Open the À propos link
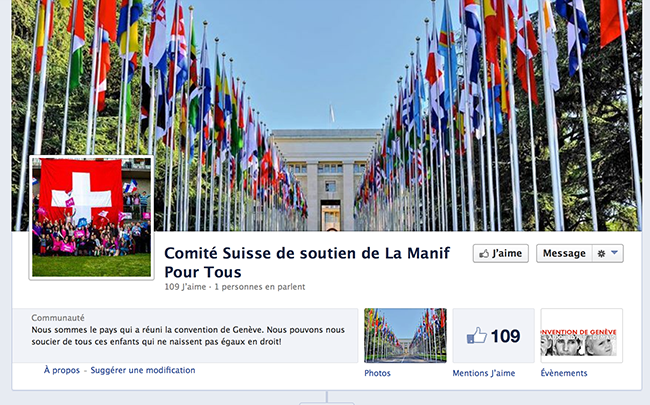The height and width of the screenshot is (405, 650). click(x=62, y=370)
